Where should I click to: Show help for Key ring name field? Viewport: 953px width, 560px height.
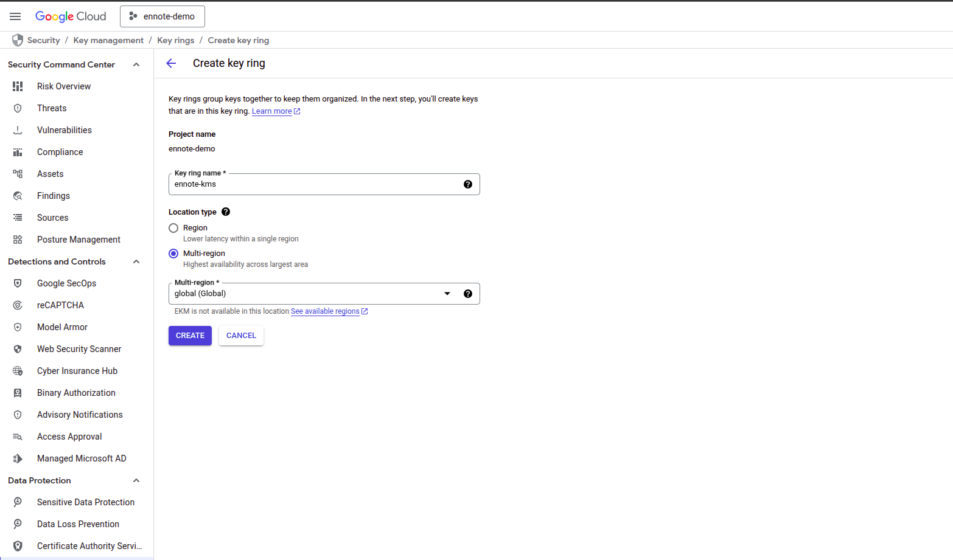(x=468, y=184)
